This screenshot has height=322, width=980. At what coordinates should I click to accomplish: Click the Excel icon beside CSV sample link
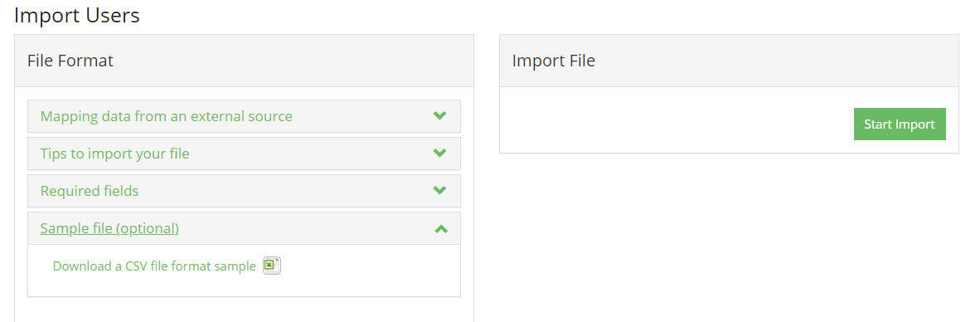point(271,266)
